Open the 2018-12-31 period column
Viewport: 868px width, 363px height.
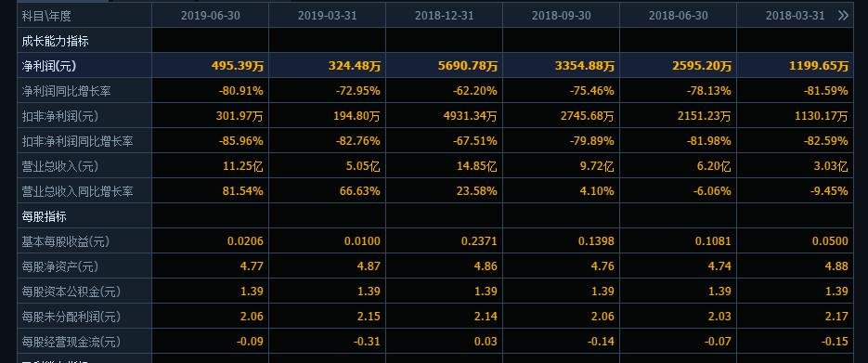coord(444,16)
